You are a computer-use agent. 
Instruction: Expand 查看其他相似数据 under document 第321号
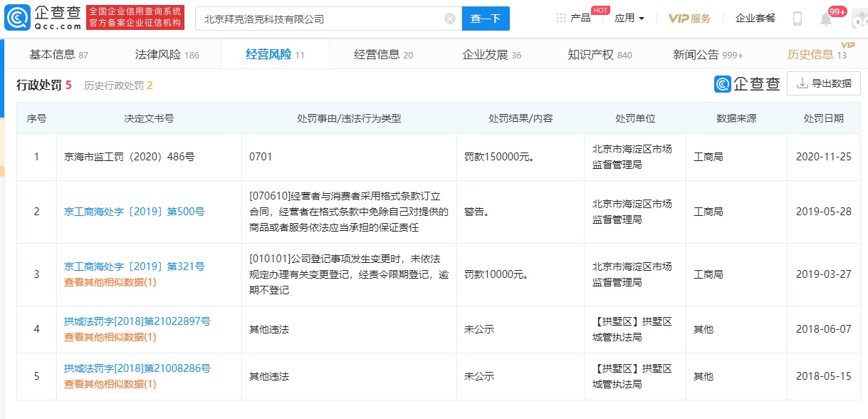pos(110,282)
